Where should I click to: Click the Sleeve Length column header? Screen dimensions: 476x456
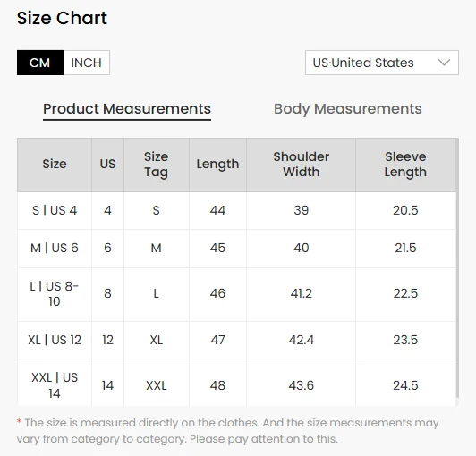[x=405, y=165]
